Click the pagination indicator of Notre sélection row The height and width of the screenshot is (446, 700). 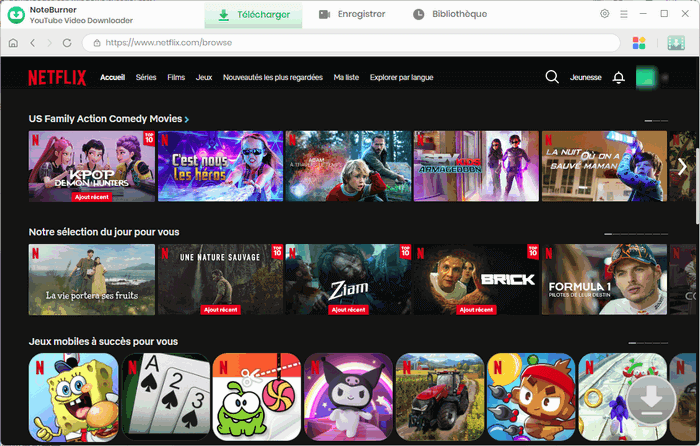coord(636,234)
